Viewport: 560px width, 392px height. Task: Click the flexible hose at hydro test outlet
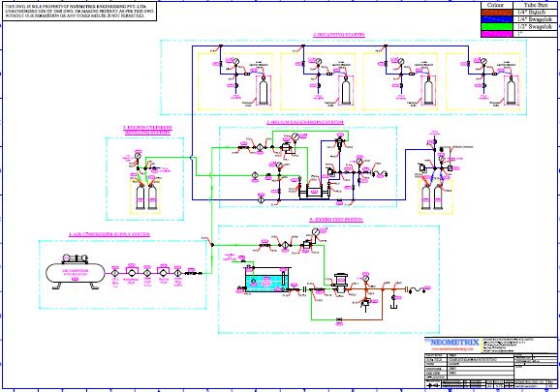coord(418,290)
